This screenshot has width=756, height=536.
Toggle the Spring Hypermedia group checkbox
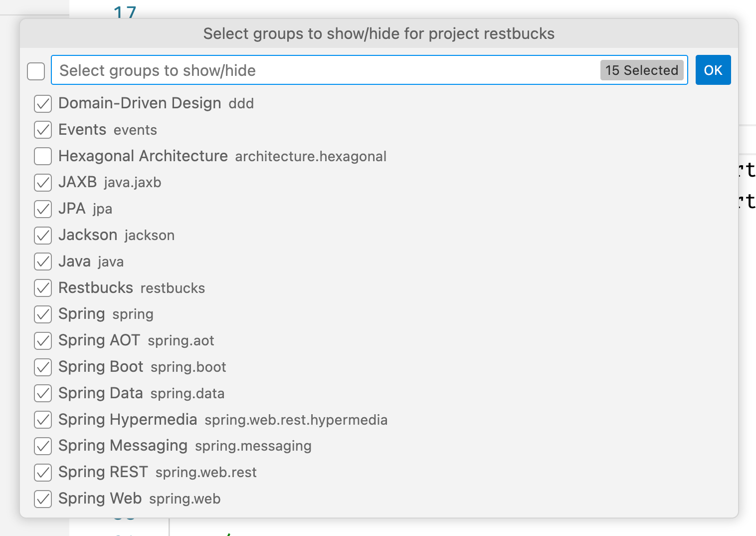pos(43,420)
